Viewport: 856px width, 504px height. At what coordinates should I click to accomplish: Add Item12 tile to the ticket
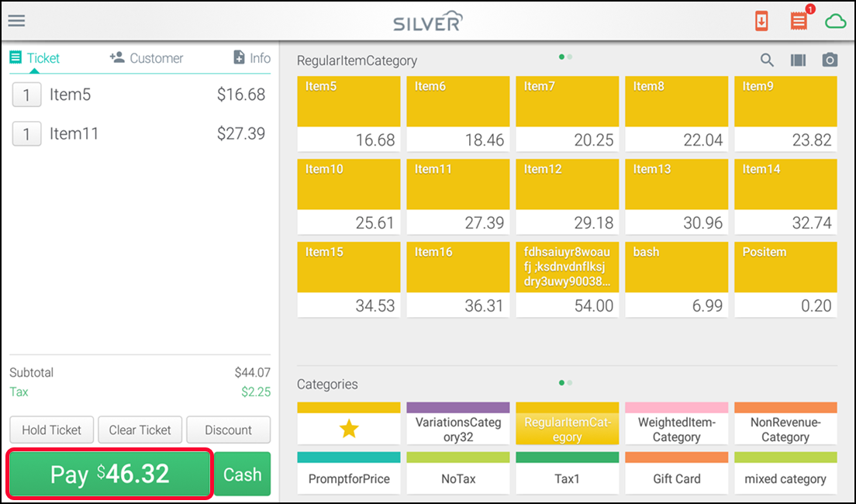click(568, 197)
